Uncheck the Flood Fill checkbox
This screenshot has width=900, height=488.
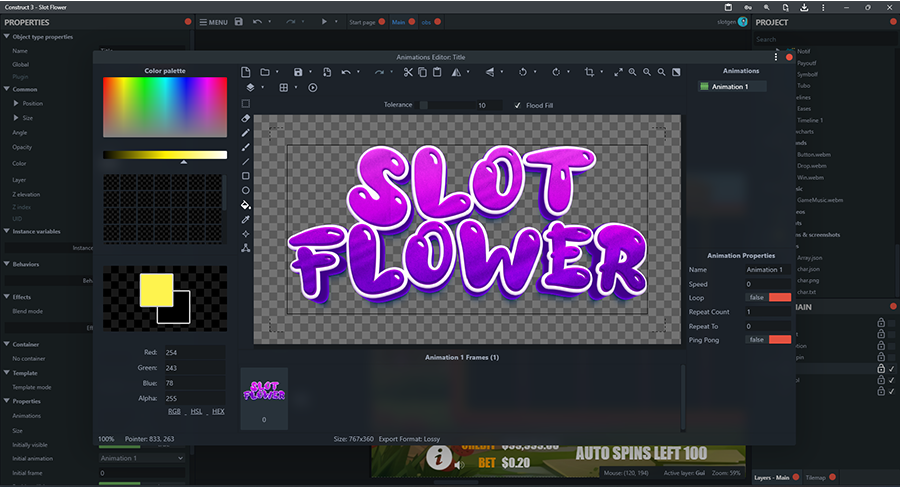click(x=517, y=105)
